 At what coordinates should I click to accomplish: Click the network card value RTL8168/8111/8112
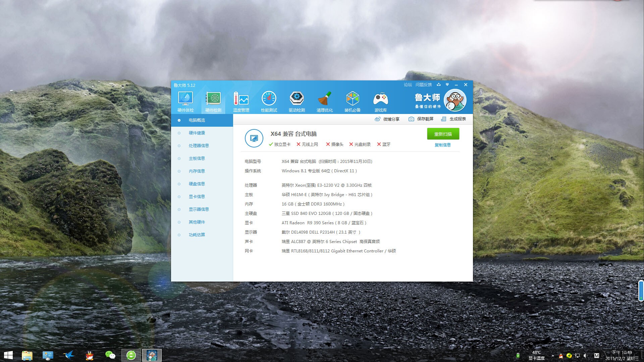(339, 251)
